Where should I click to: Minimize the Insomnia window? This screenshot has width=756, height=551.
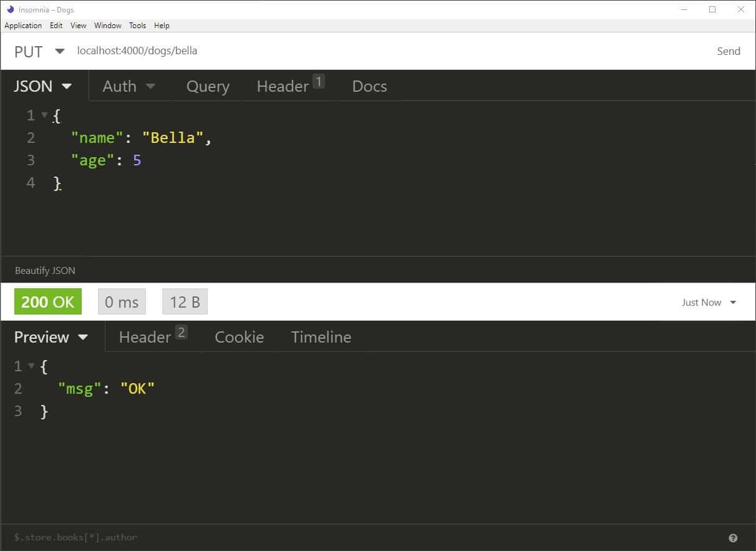[684, 9]
